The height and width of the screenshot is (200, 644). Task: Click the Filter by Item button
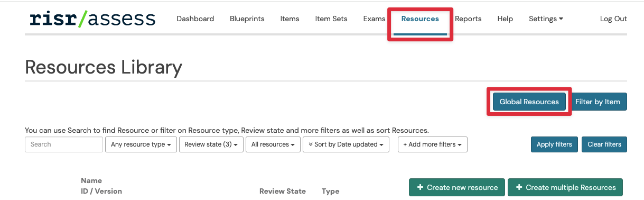point(598,102)
